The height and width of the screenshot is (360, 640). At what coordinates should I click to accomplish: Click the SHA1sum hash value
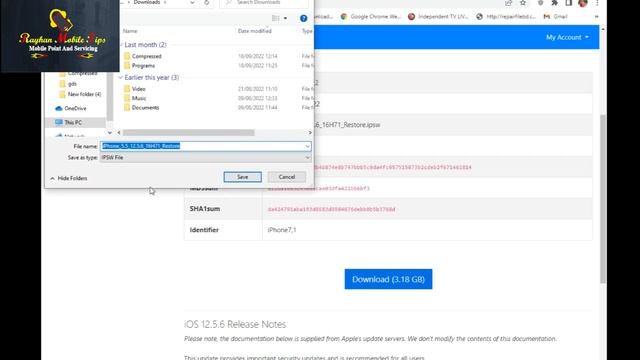click(331, 209)
